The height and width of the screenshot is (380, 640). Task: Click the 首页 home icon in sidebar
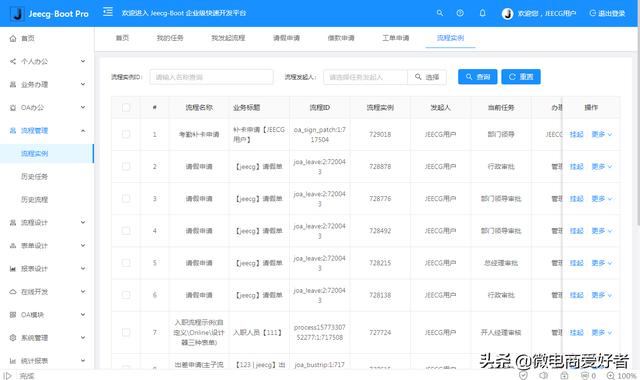click(13, 38)
